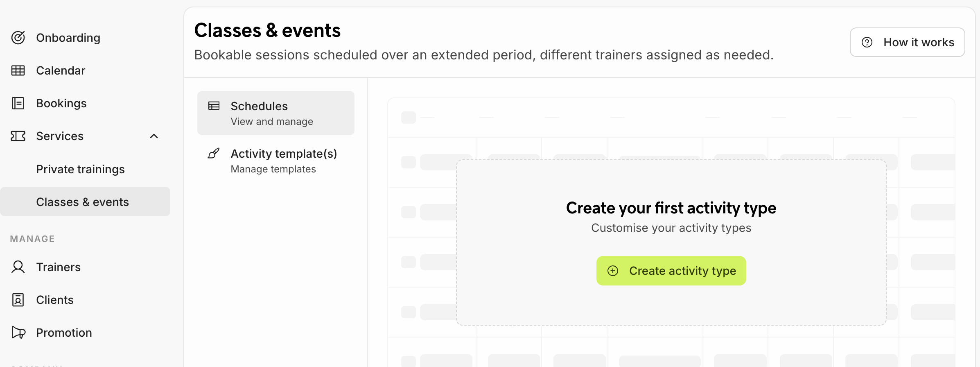This screenshot has width=980, height=367.
Task: Select Classes & events in sidebar
Action: coord(83,202)
